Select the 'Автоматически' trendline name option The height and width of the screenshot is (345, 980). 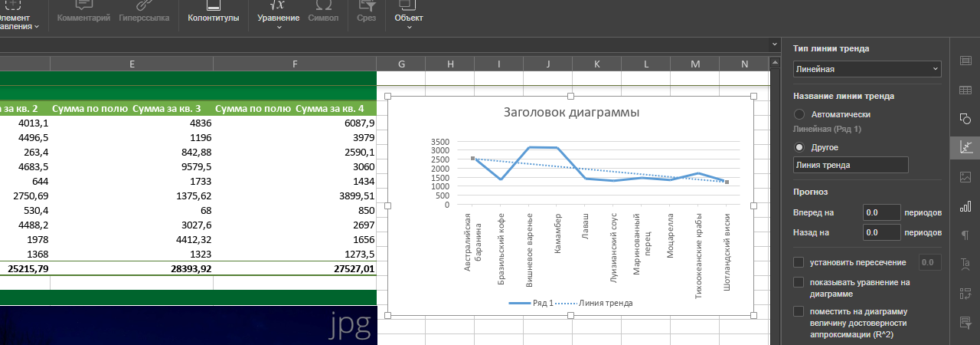pos(799,114)
